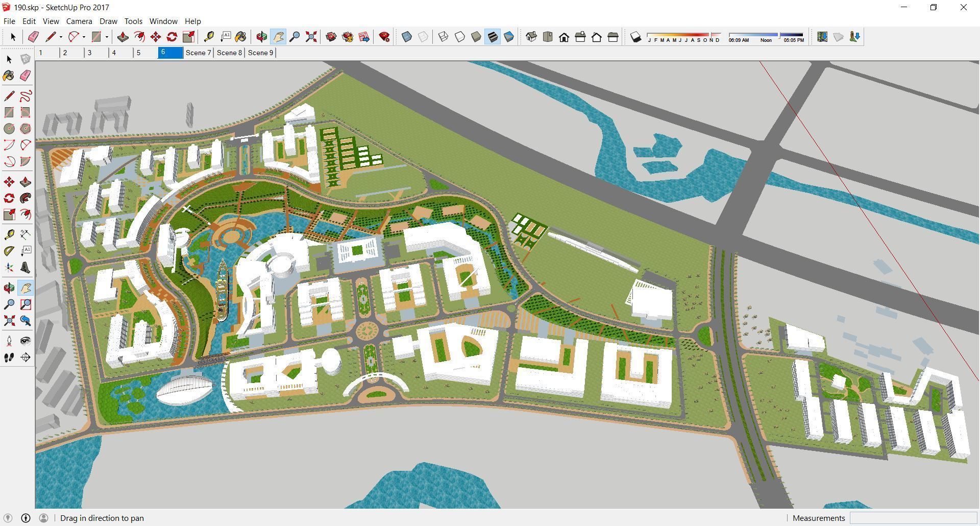Select the Make Component tool
This screenshot has height=526, width=980.
pos(25,60)
